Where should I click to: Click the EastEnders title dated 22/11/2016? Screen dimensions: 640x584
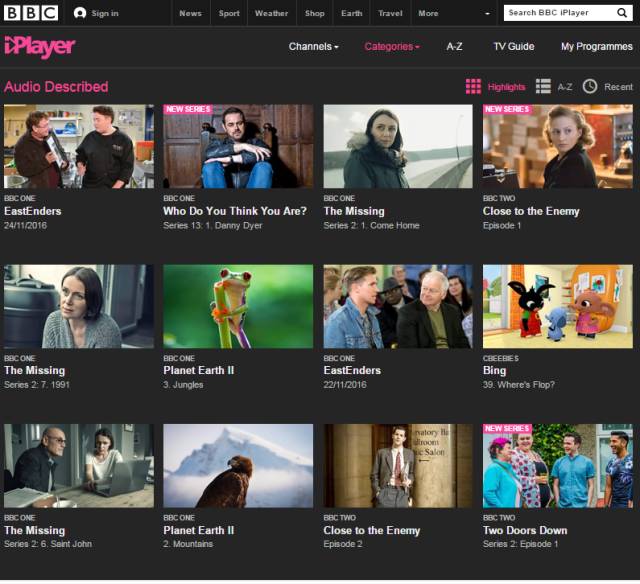(x=352, y=370)
